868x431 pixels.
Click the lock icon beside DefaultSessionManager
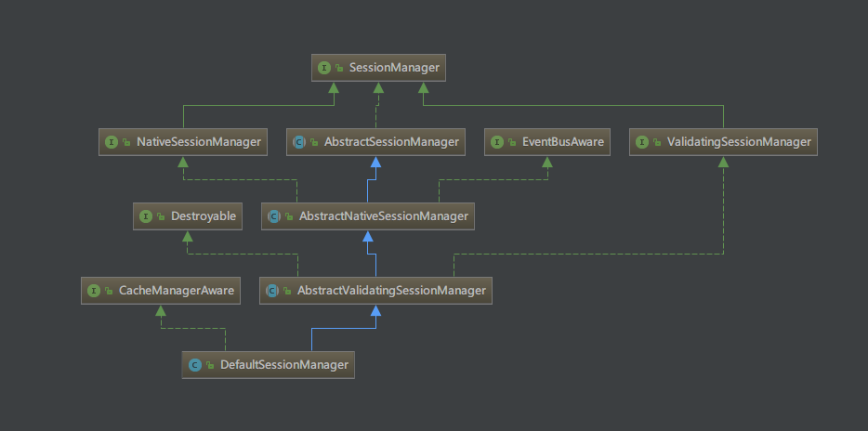pyautogui.click(x=210, y=365)
